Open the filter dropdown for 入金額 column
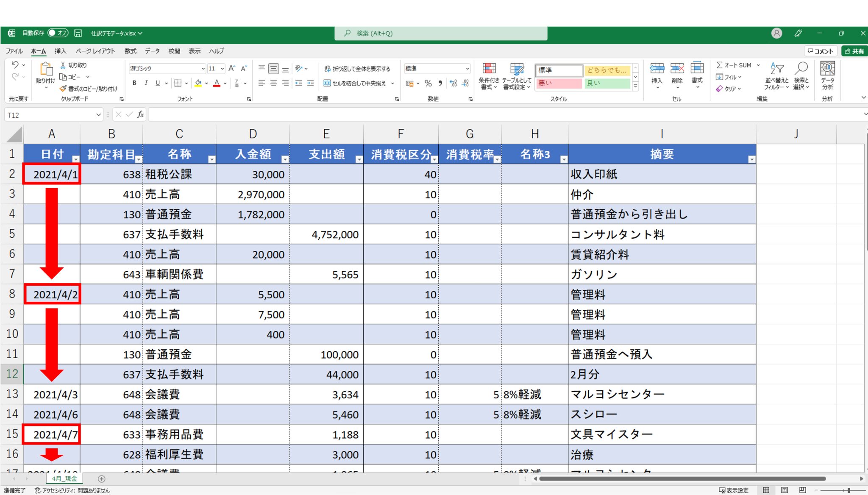The height and width of the screenshot is (495, 868). [x=285, y=159]
